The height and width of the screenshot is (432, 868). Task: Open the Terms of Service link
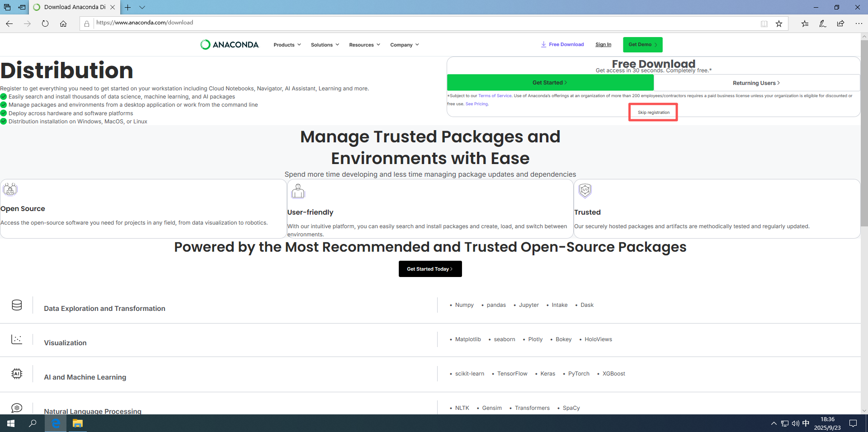tap(495, 96)
